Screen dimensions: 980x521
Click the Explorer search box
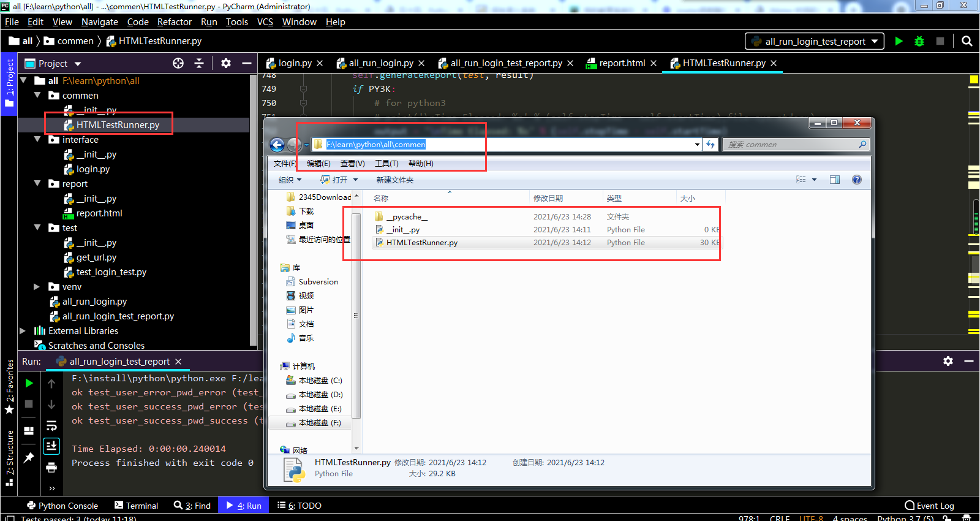pyautogui.click(x=796, y=145)
